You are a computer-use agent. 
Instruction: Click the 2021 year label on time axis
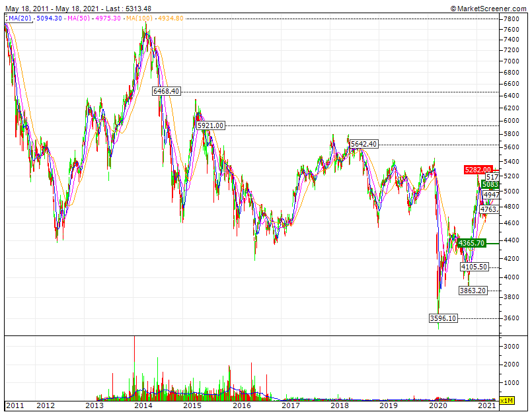(x=487, y=405)
